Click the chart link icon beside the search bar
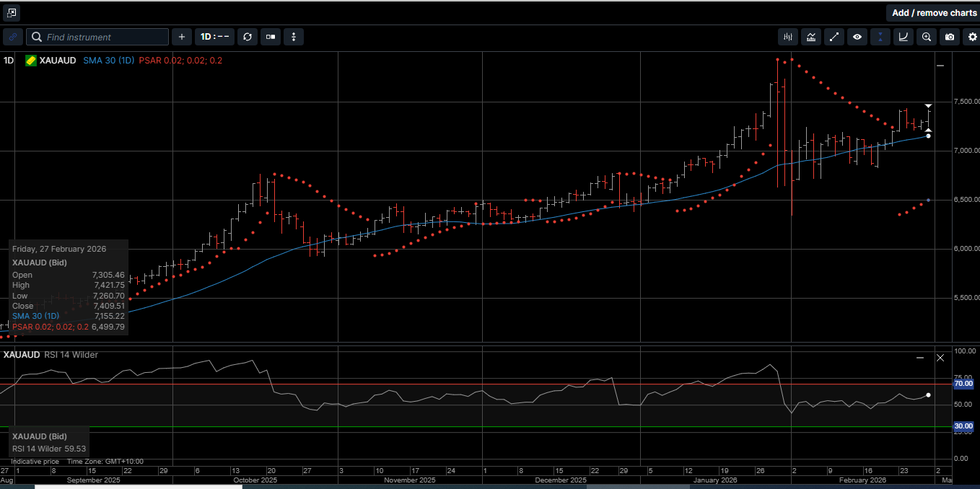The image size is (980, 489). 12,37
